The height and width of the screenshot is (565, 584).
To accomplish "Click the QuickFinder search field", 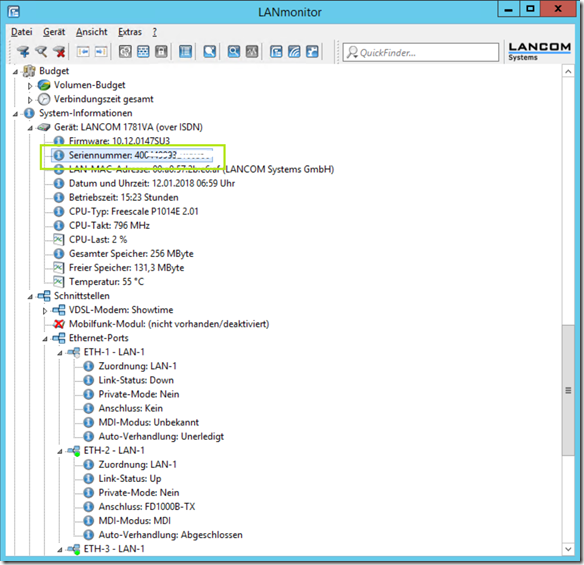I will click(x=420, y=53).
